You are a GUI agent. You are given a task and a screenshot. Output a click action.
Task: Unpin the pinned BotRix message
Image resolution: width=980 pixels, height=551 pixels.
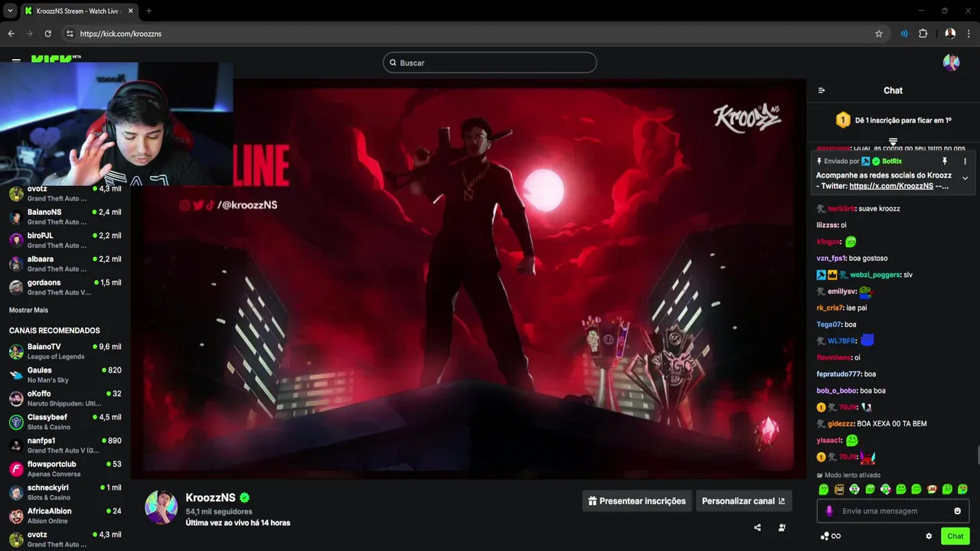coord(945,161)
